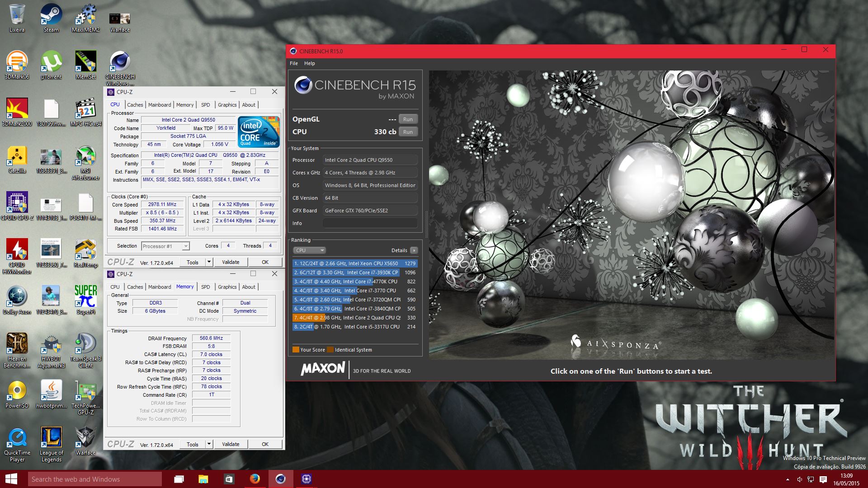Open the MemSet desktop shortcut
The image size is (868, 488).
click(x=85, y=65)
